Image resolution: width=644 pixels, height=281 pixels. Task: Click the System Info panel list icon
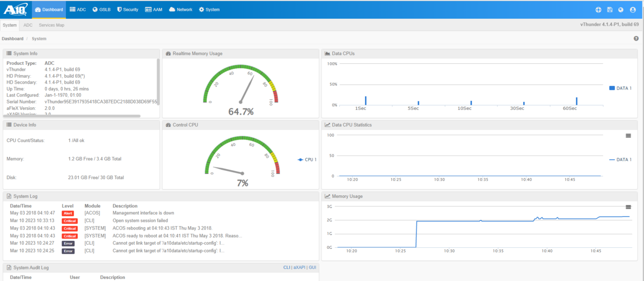pyautogui.click(x=9, y=54)
